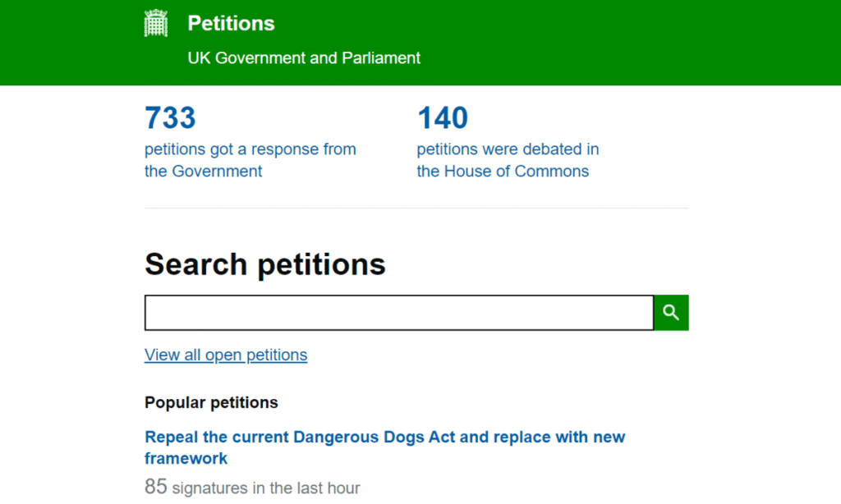Click the 85 signatures count number
Viewport: 841px width, 504px height.
[156, 487]
